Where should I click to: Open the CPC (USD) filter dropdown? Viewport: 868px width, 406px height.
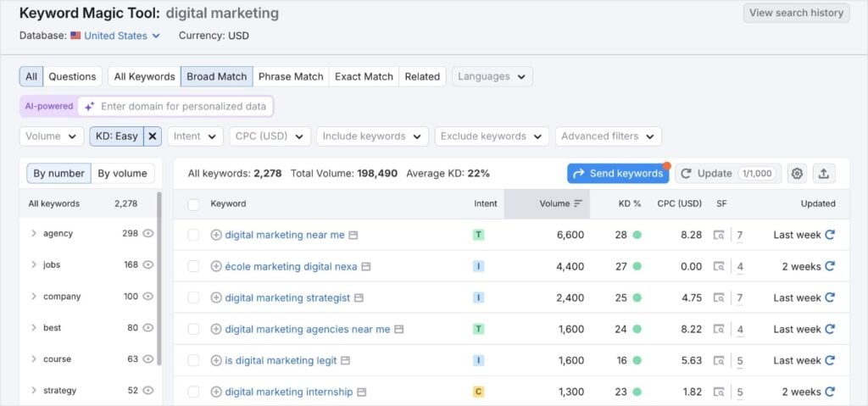point(270,136)
